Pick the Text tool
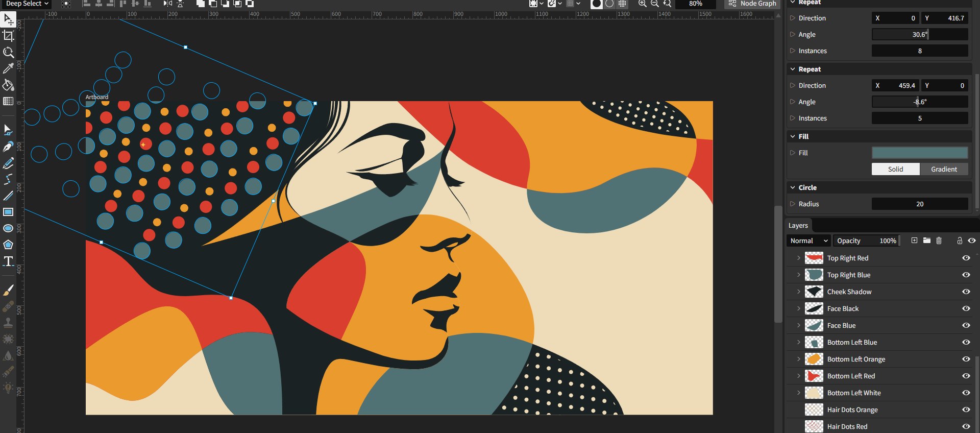The width and height of the screenshot is (980, 433). pyautogui.click(x=8, y=261)
